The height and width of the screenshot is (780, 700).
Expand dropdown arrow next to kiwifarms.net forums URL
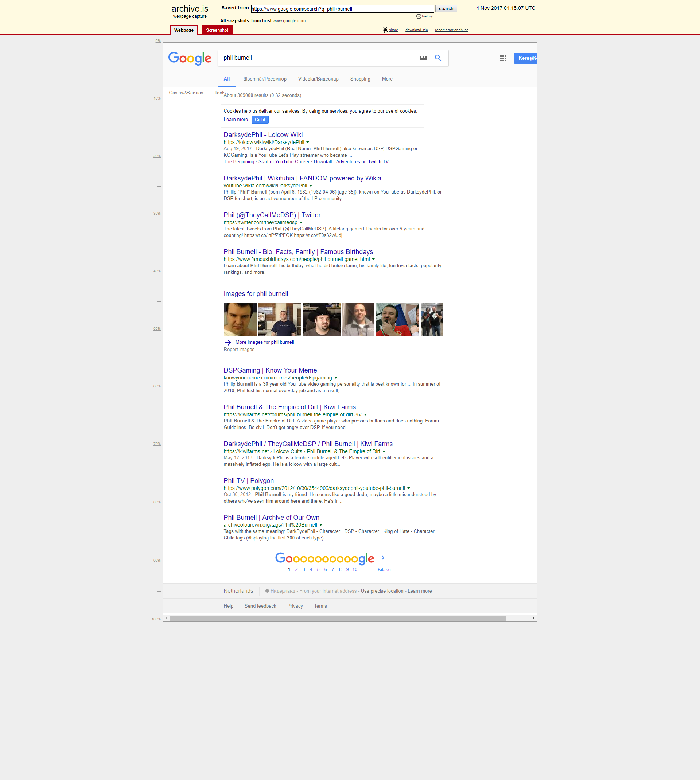[x=365, y=415]
